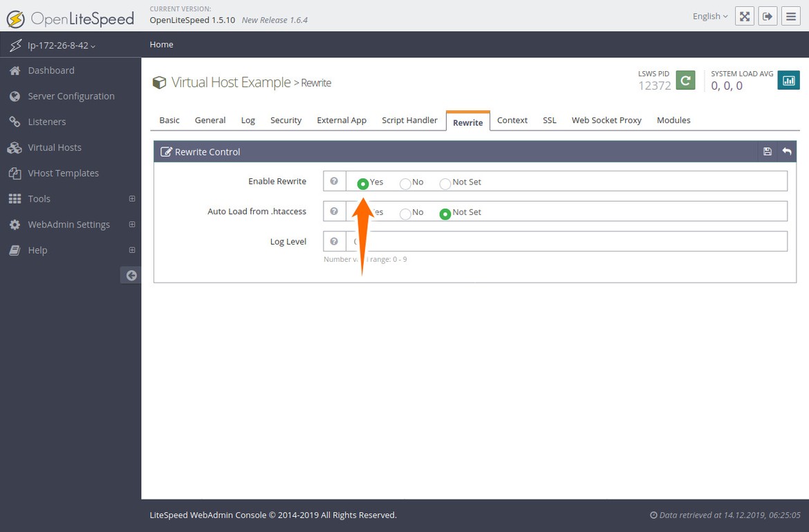The width and height of the screenshot is (809, 532).
Task: Click the Help book icon
Action: (x=15, y=250)
